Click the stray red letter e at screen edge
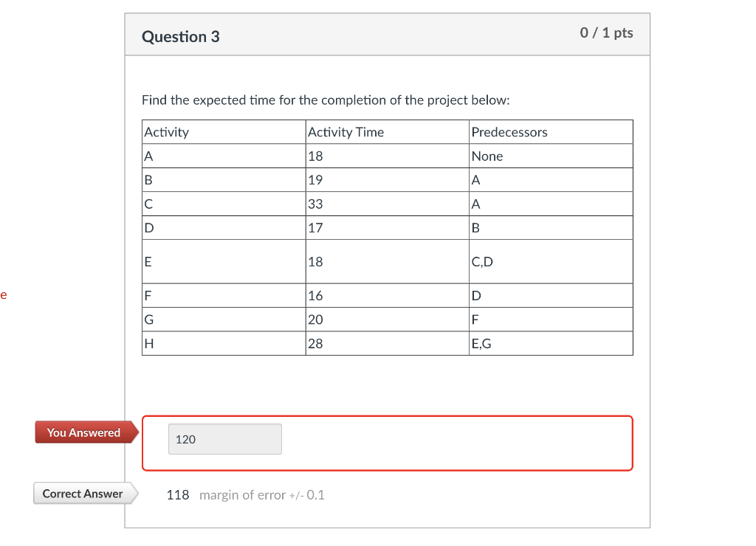This screenshot has width=756, height=546. (x=4, y=294)
